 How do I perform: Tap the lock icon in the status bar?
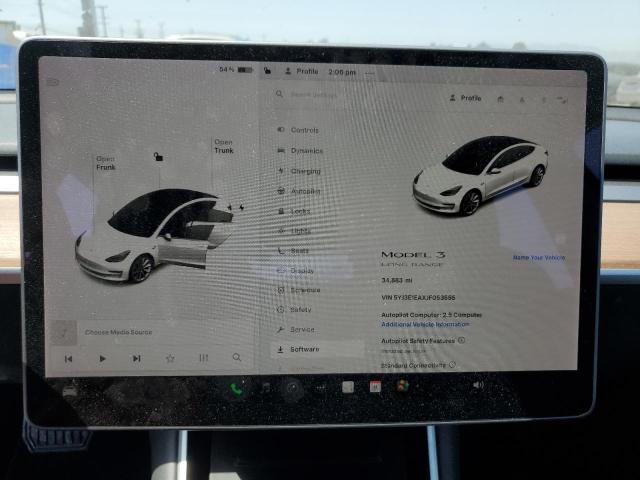tap(267, 71)
